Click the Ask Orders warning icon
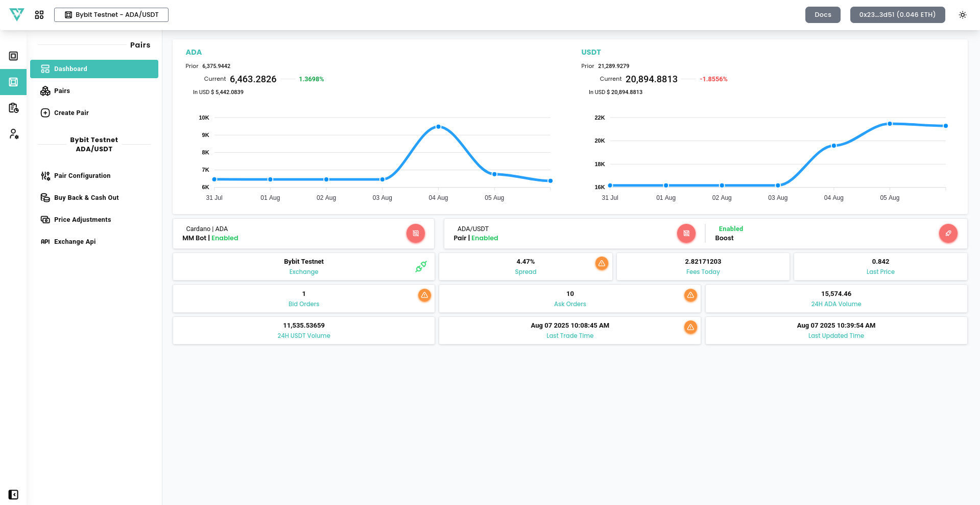This screenshot has width=980, height=505. point(690,295)
